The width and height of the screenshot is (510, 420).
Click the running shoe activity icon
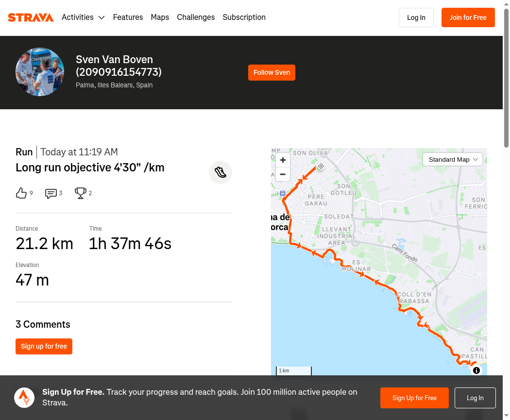tap(221, 172)
